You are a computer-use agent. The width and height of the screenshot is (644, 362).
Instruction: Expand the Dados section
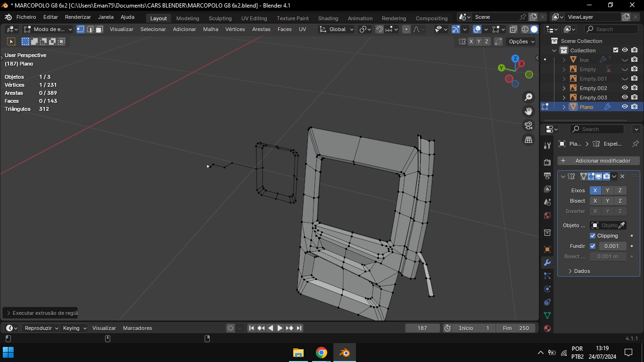(x=570, y=271)
